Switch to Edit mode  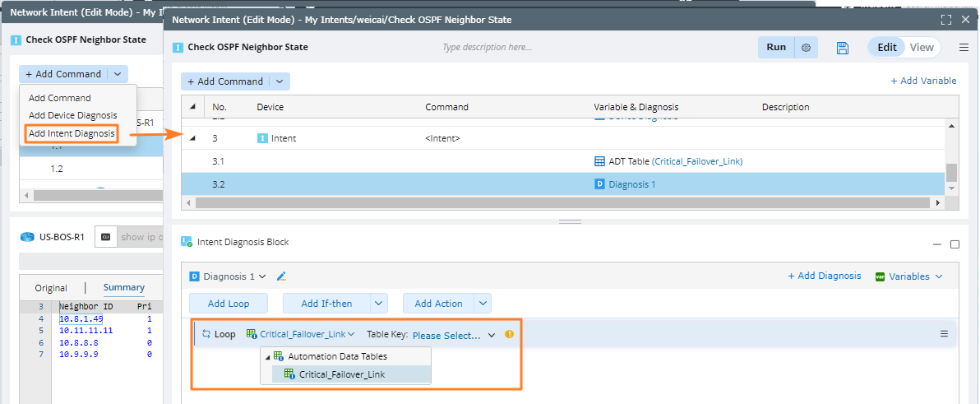(x=886, y=48)
